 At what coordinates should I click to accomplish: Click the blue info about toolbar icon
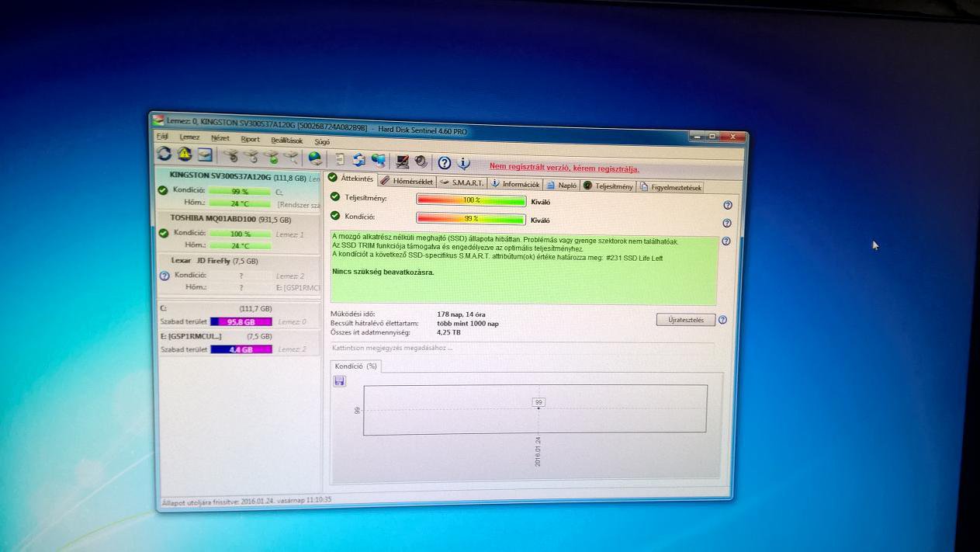coord(463,163)
